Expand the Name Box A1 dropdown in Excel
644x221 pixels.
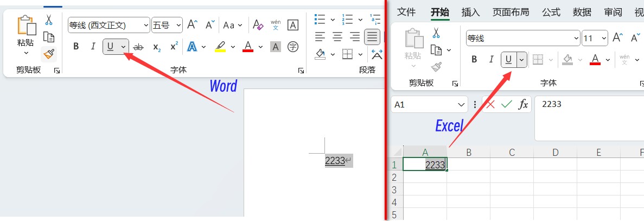point(461,105)
